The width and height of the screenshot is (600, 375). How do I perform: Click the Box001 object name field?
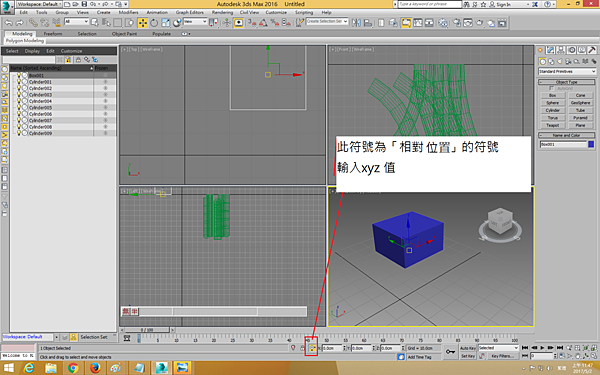563,144
